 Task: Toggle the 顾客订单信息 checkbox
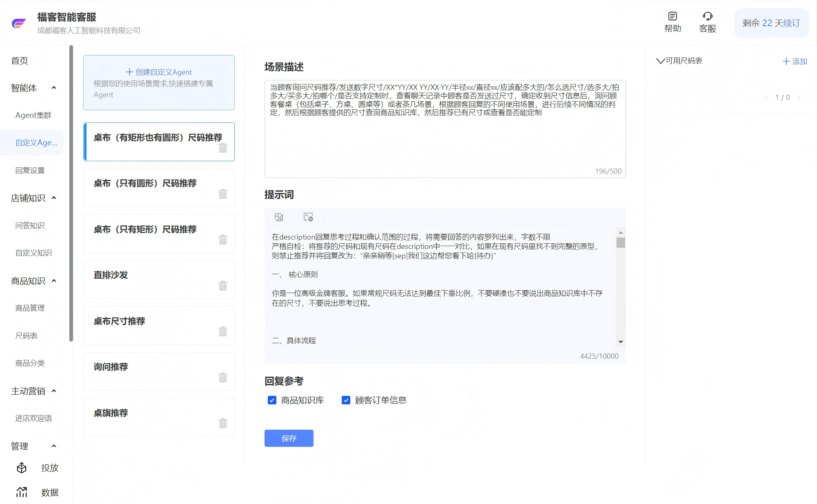(346, 400)
